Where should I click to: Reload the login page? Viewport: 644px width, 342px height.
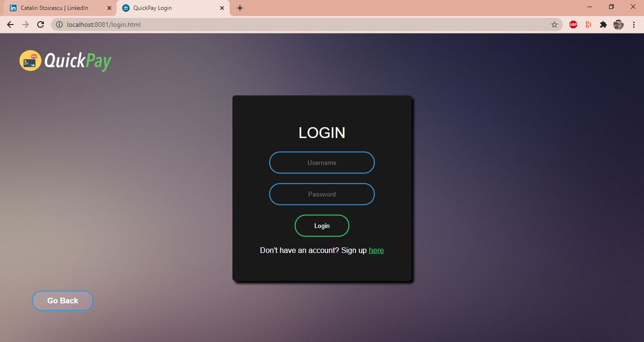[x=41, y=24]
